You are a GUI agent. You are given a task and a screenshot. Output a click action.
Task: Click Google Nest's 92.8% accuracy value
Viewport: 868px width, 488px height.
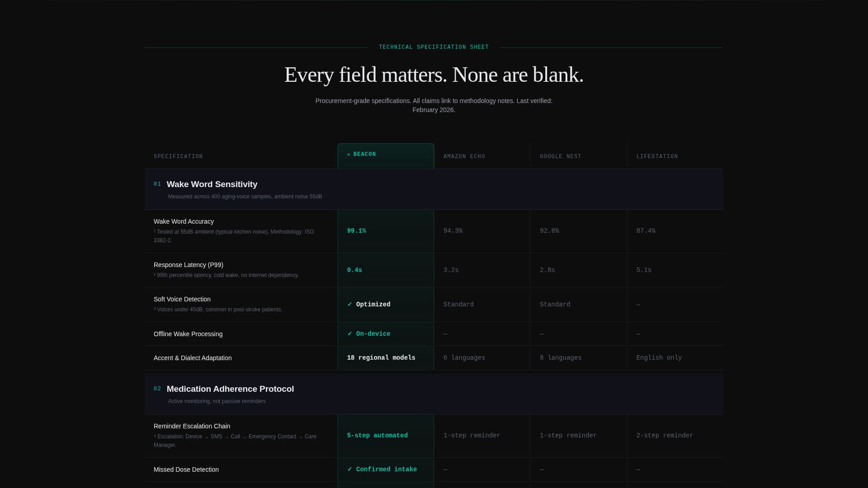point(549,231)
